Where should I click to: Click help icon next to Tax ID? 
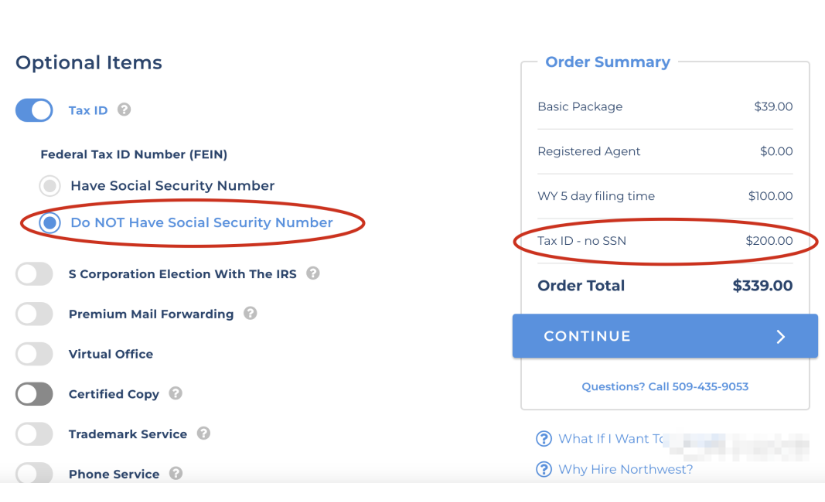coord(124,110)
